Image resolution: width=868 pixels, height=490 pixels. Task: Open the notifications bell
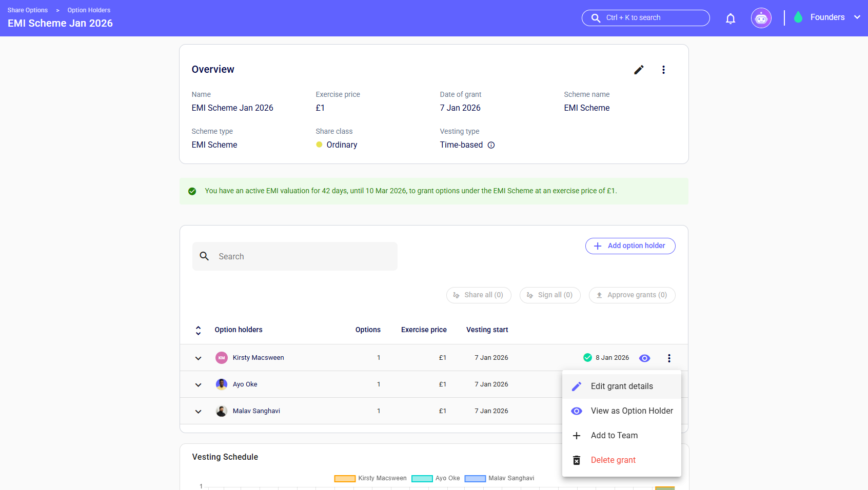point(731,18)
